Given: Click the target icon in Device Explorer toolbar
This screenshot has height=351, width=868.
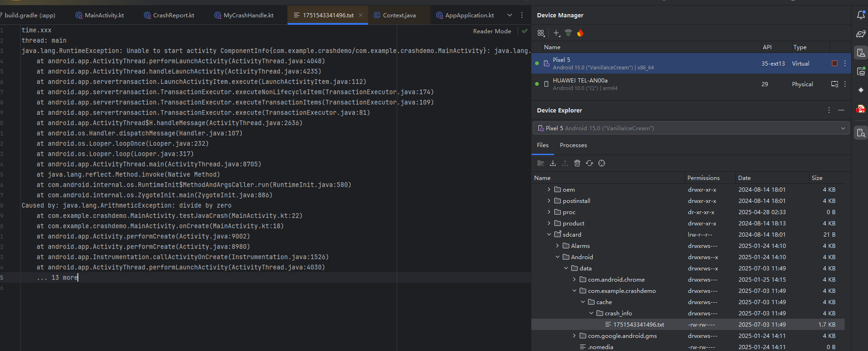Looking at the screenshot, I should (602, 163).
